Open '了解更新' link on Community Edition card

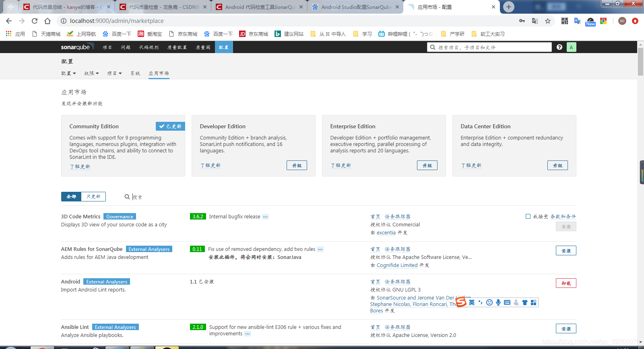click(80, 166)
